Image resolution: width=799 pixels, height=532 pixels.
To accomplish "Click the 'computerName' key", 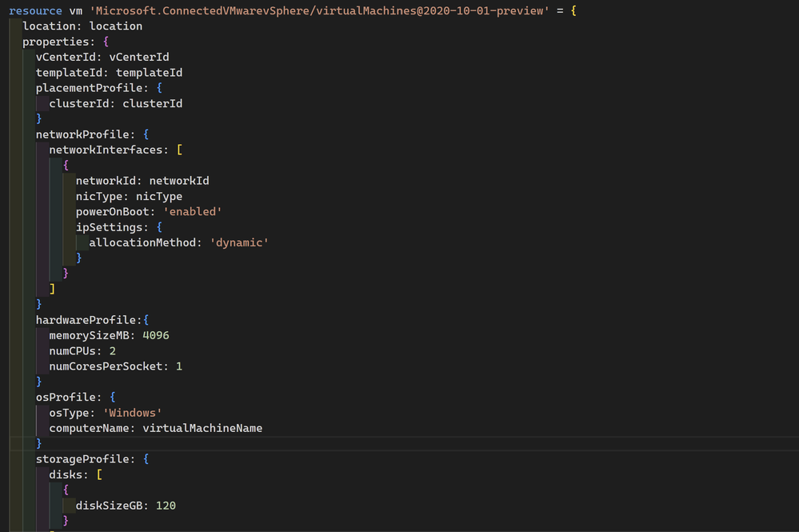I will coord(89,428).
